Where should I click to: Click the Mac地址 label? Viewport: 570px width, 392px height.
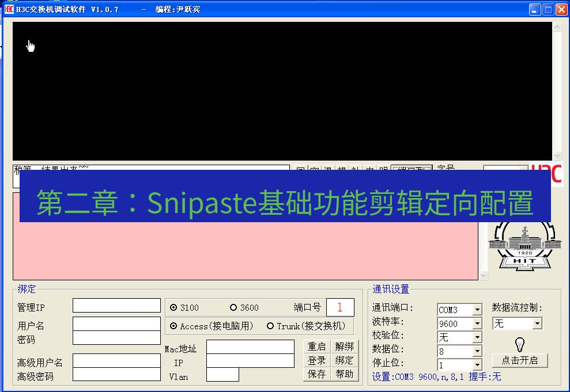pos(180,349)
